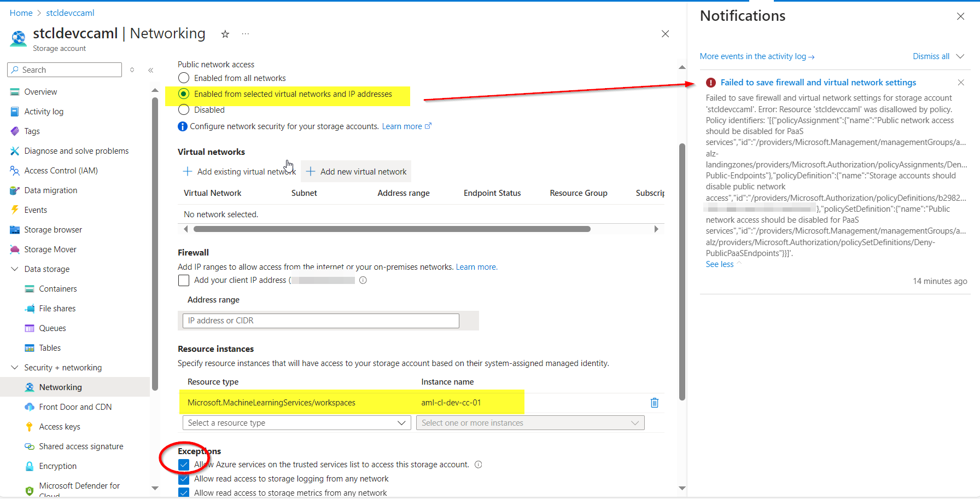The height and width of the screenshot is (499, 980).
Task: Select the Disabled public network access option
Action: coord(184,110)
